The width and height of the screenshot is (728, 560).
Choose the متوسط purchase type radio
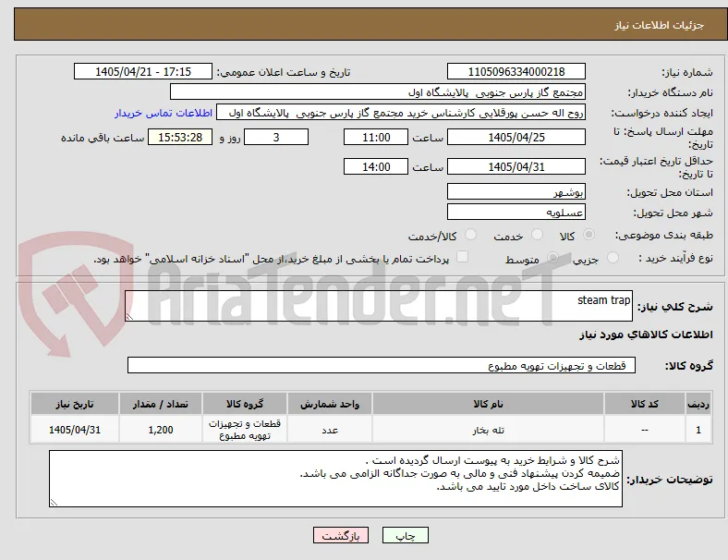[x=552, y=257]
